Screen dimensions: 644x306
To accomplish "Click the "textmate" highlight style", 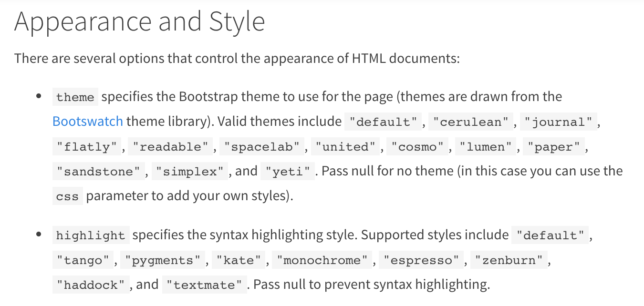I will coord(205,285).
